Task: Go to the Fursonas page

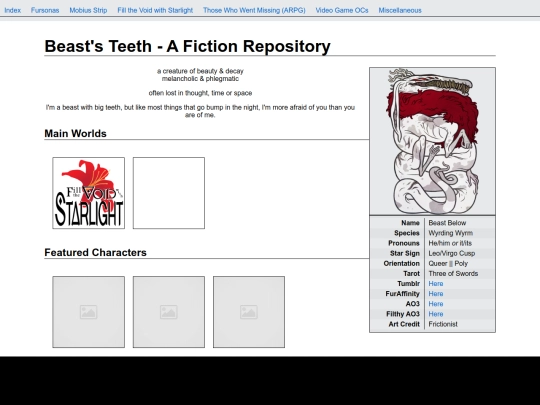Action: pyautogui.click(x=45, y=10)
